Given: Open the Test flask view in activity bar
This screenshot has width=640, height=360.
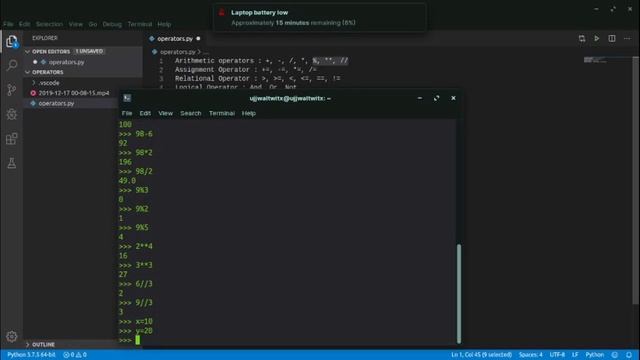Looking at the screenshot, I should [12, 163].
